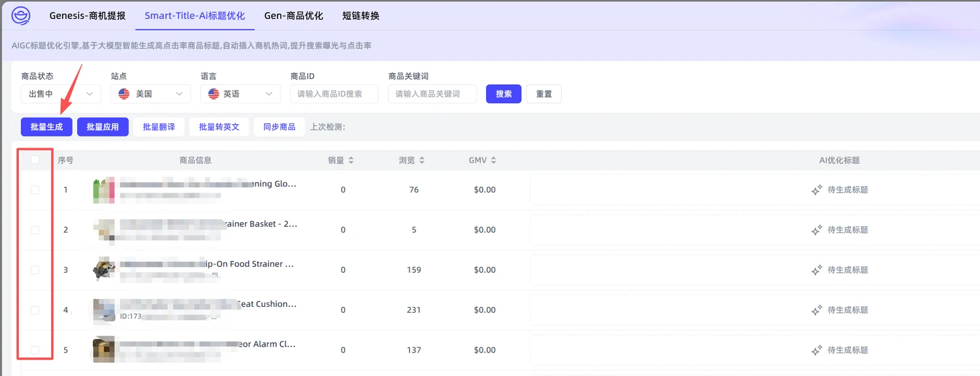Switch to Genesis-商机提报 tab

[88, 16]
